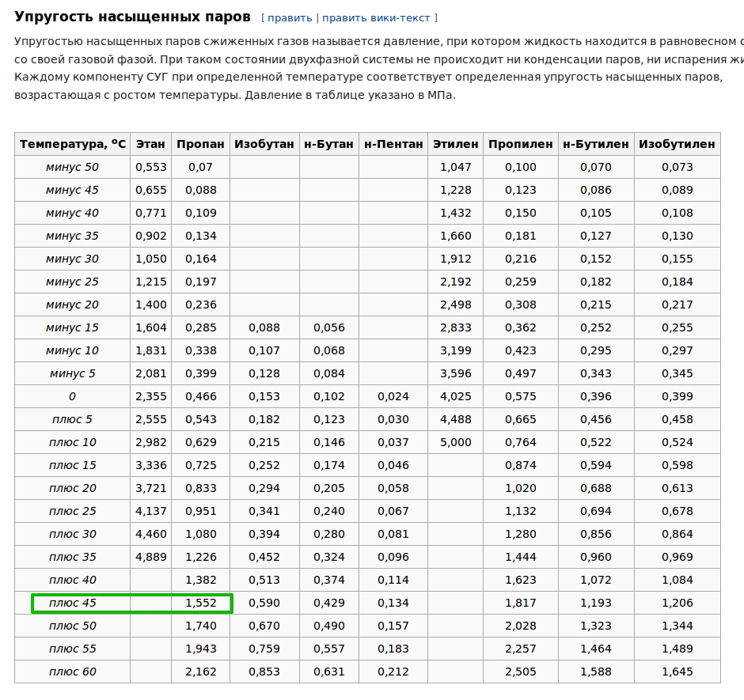Click the 'минус 30' row label
Screen dimensions: 744x700
click(72, 259)
